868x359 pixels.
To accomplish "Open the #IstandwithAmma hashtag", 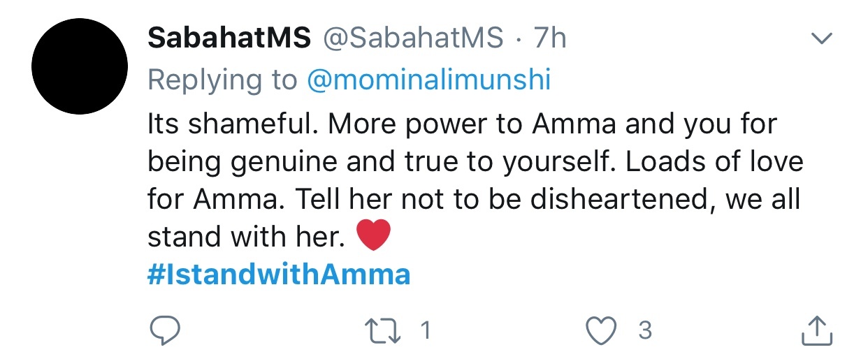I will (x=279, y=274).
